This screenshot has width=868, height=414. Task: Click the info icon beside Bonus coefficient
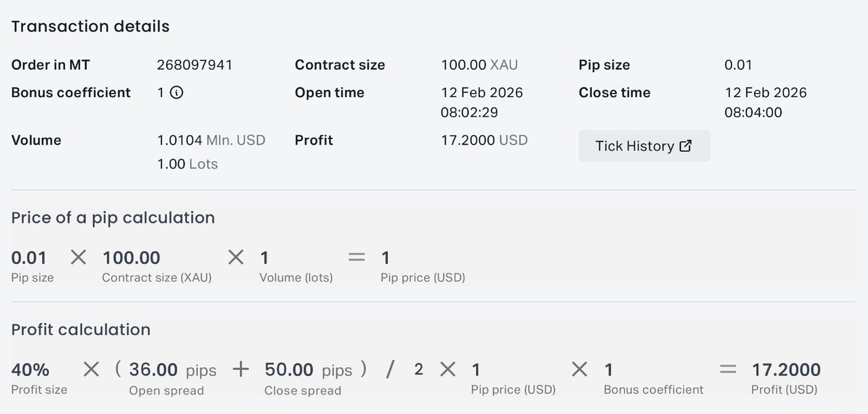tap(176, 93)
